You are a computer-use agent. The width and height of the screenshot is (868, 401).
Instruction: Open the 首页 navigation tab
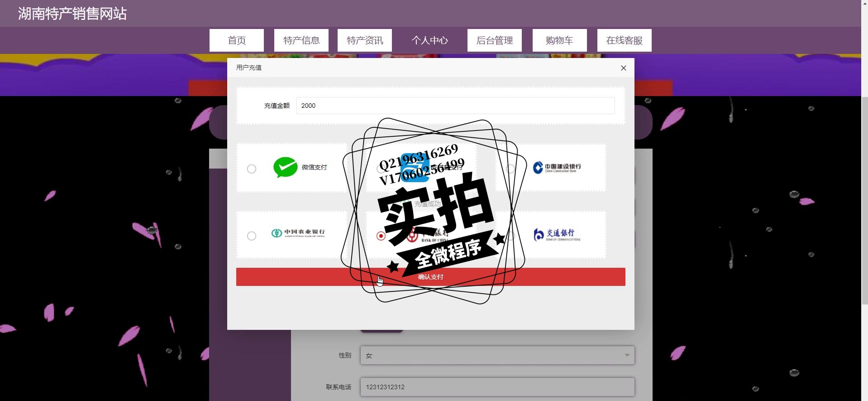tap(237, 40)
